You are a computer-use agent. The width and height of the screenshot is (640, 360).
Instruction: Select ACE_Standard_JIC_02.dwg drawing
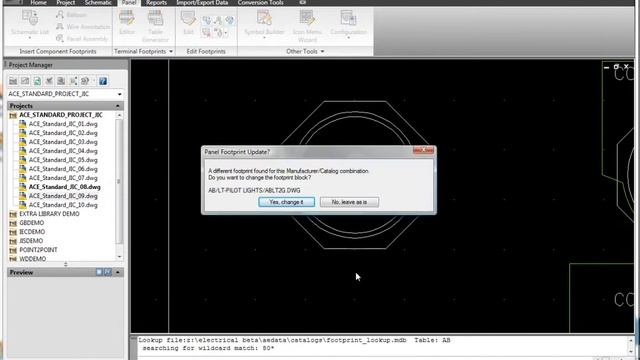[63, 133]
